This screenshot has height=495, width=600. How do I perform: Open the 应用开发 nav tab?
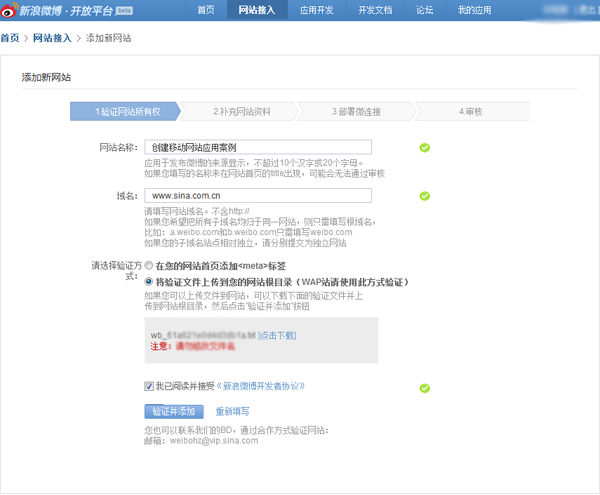tap(317, 10)
